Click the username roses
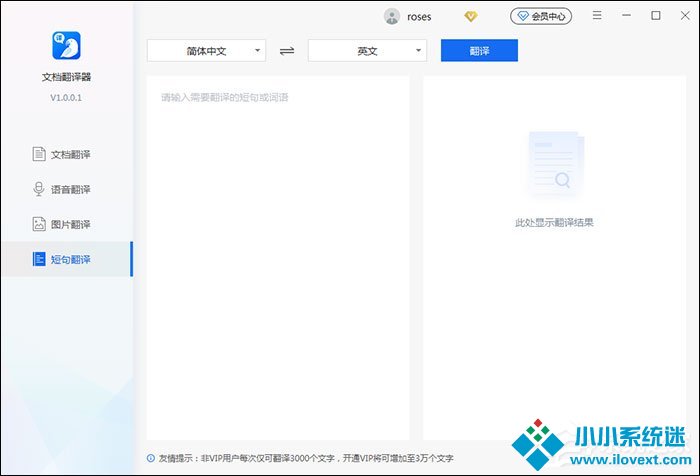The height and width of the screenshot is (476, 700). [419, 17]
